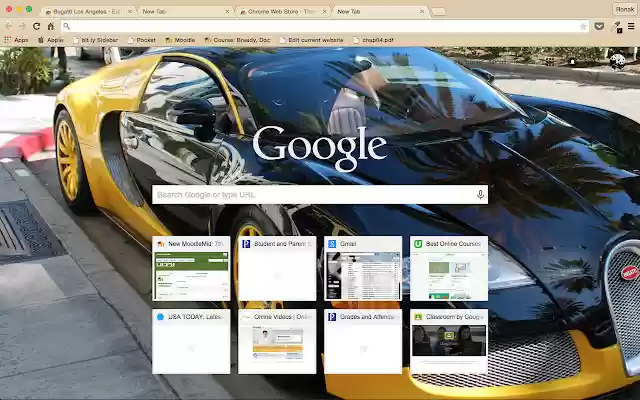This screenshot has width=640, height=400.
Task: Open the chap04.pdf bookmark
Action: pos(373,40)
